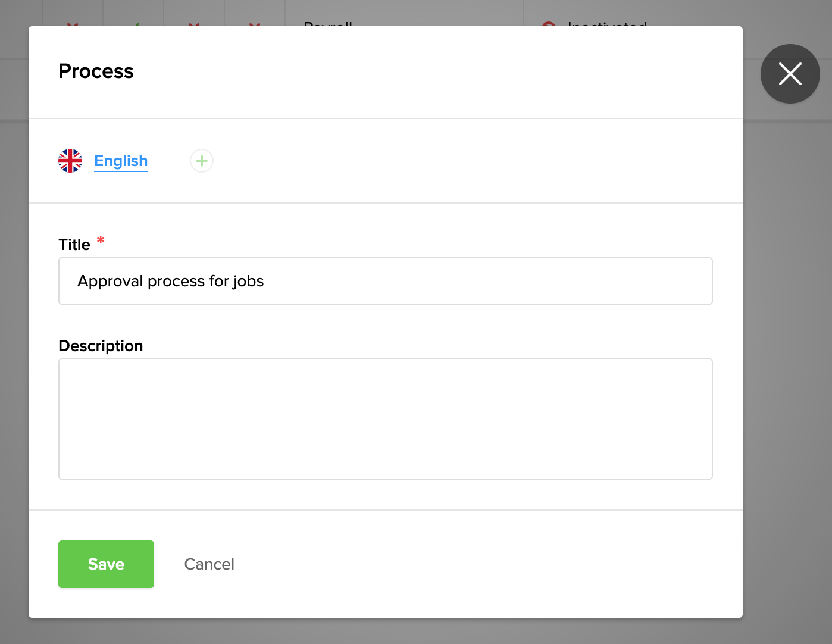Close the Process dialog with the X icon
Viewport: 832px width, 644px height.
tap(790, 74)
